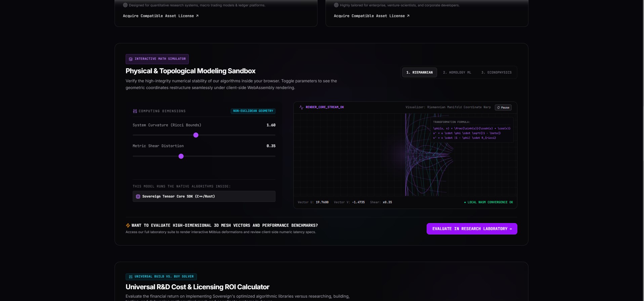644x301 pixels.
Task: Click the Local WASM Convergence OK status
Action: coord(488,202)
